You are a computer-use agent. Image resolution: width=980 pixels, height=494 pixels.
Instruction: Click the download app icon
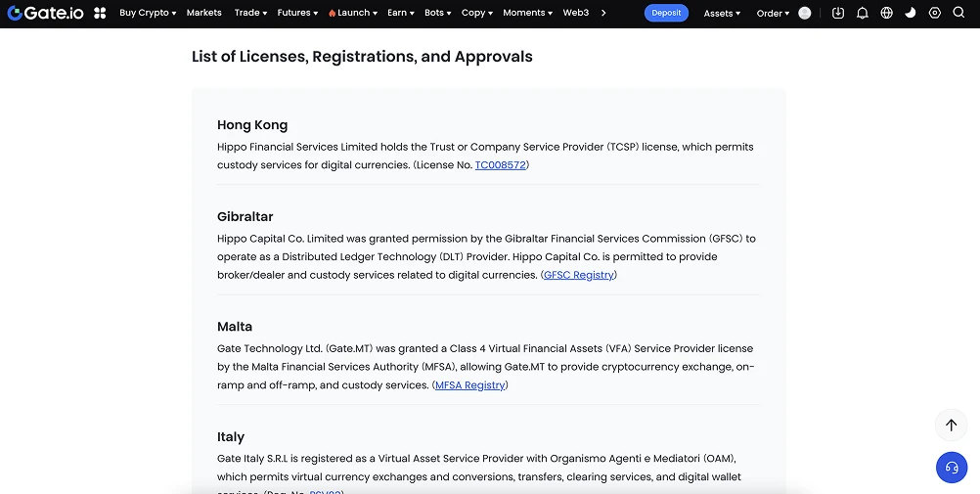(838, 13)
